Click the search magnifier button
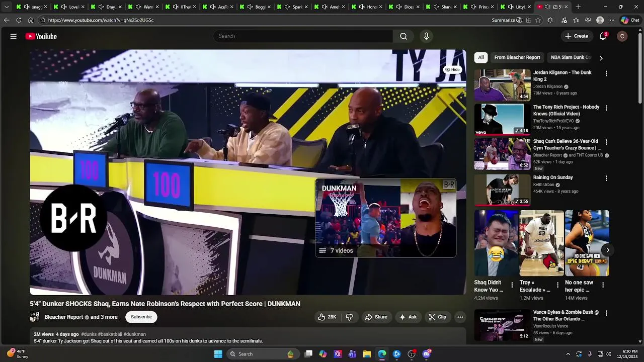 [x=404, y=36]
